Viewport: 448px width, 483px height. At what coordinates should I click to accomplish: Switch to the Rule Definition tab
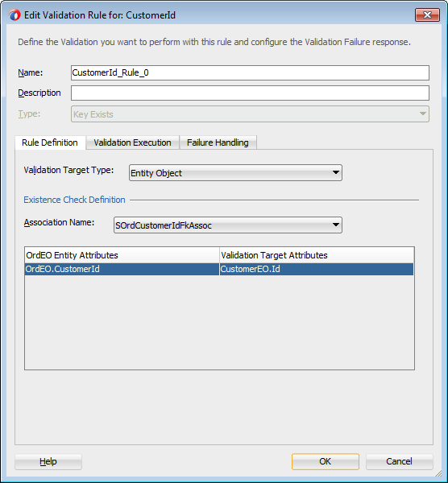(50, 142)
